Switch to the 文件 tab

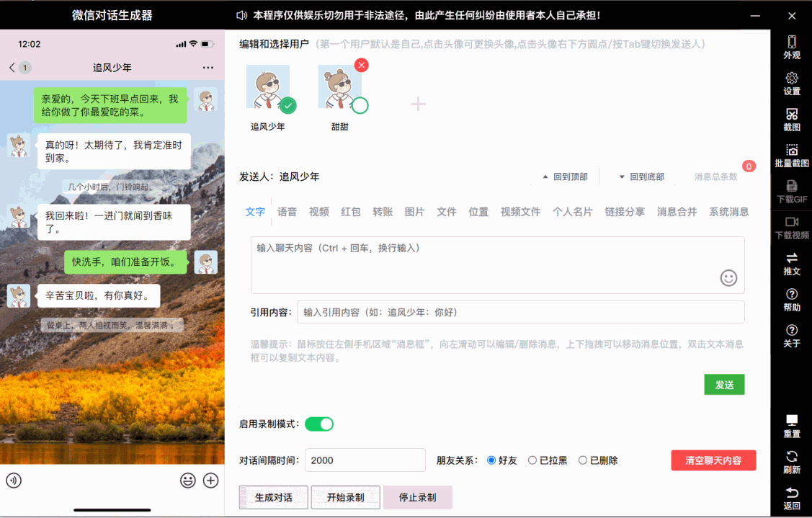coord(447,212)
